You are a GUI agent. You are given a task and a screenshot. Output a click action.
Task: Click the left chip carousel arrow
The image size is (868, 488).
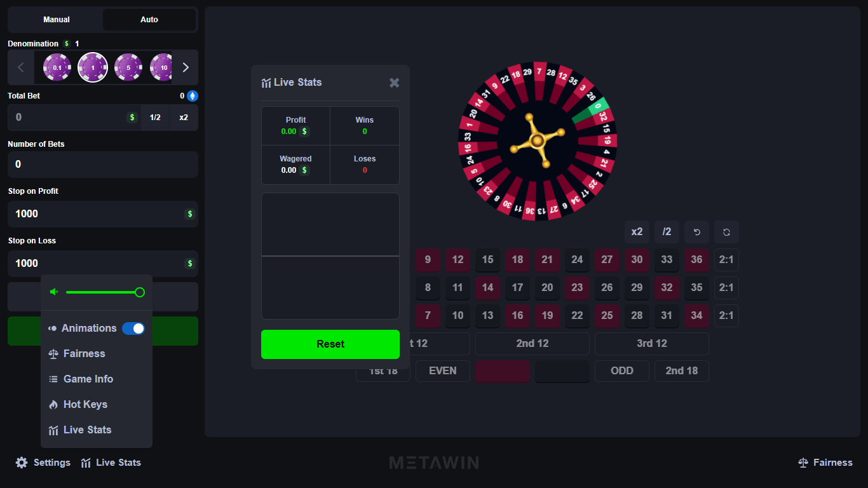click(x=21, y=67)
